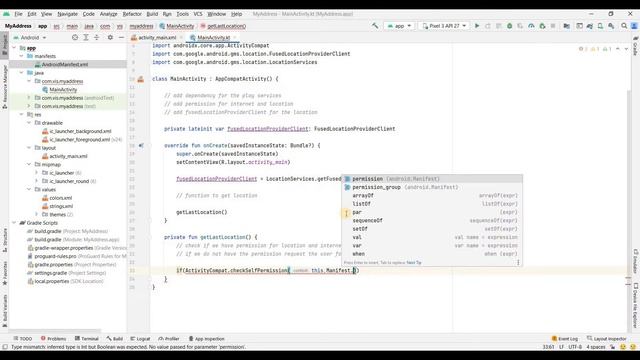Collapse the res folder node
The image size is (640, 360).
click(22, 114)
